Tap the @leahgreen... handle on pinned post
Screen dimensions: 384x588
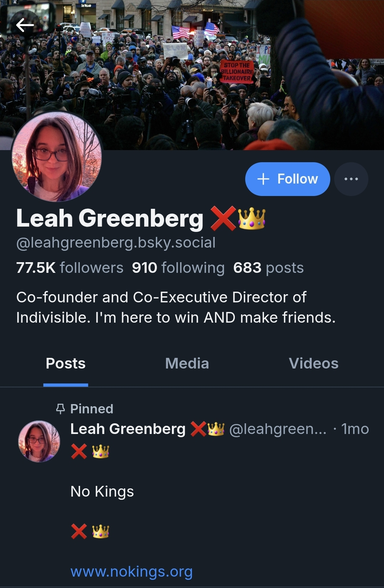[278, 429]
